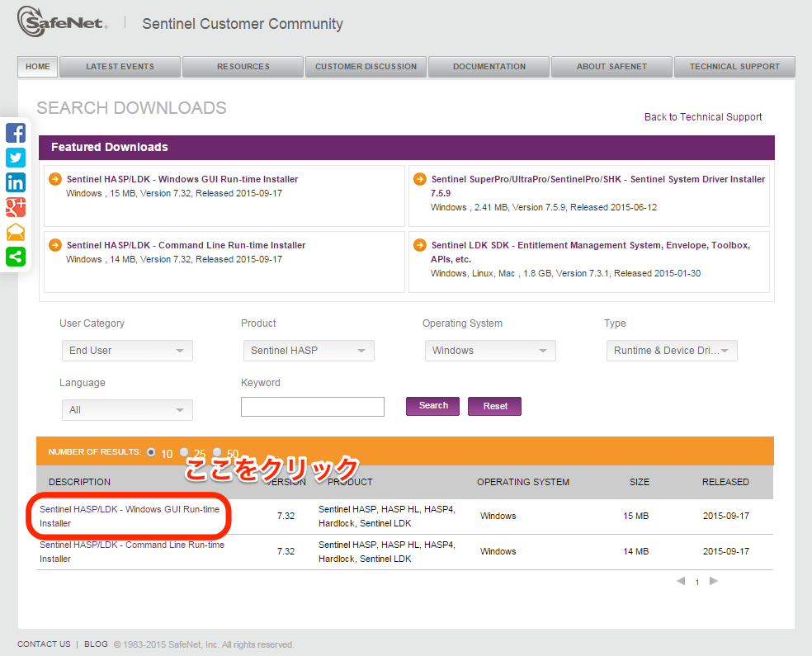Expand the Product dropdown showing Sentinel HASP
The width and height of the screenshot is (812, 656).
(x=308, y=351)
